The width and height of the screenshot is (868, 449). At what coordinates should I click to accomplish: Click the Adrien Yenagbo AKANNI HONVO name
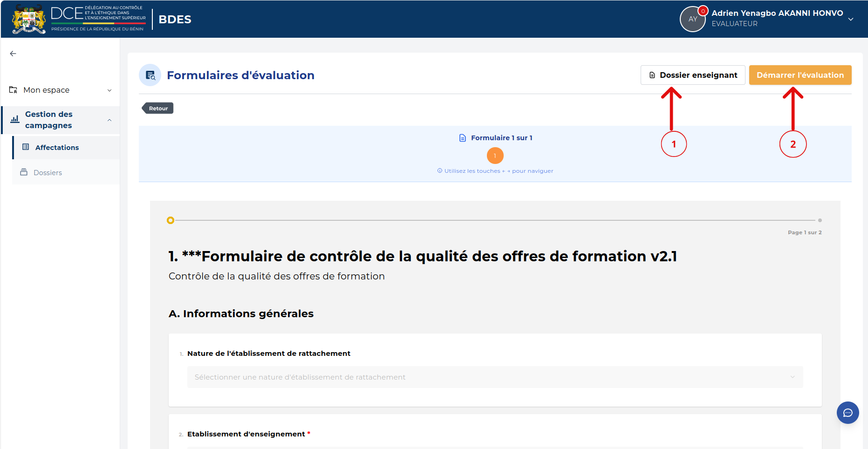(x=777, y=13)
